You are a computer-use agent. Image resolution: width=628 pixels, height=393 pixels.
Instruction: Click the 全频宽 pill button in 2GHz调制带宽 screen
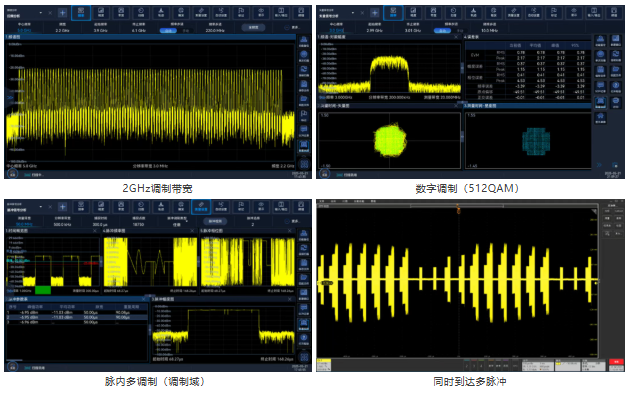click(253, 27)
